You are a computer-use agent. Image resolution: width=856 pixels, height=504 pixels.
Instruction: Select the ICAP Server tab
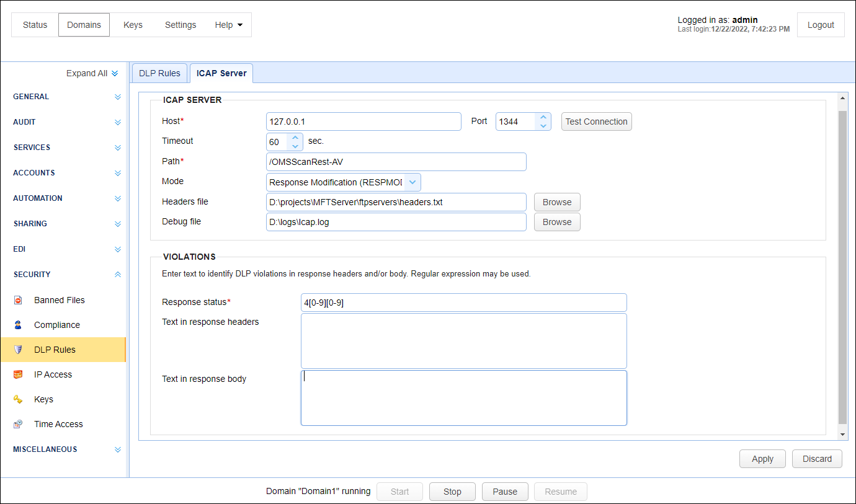coord(221,73)
